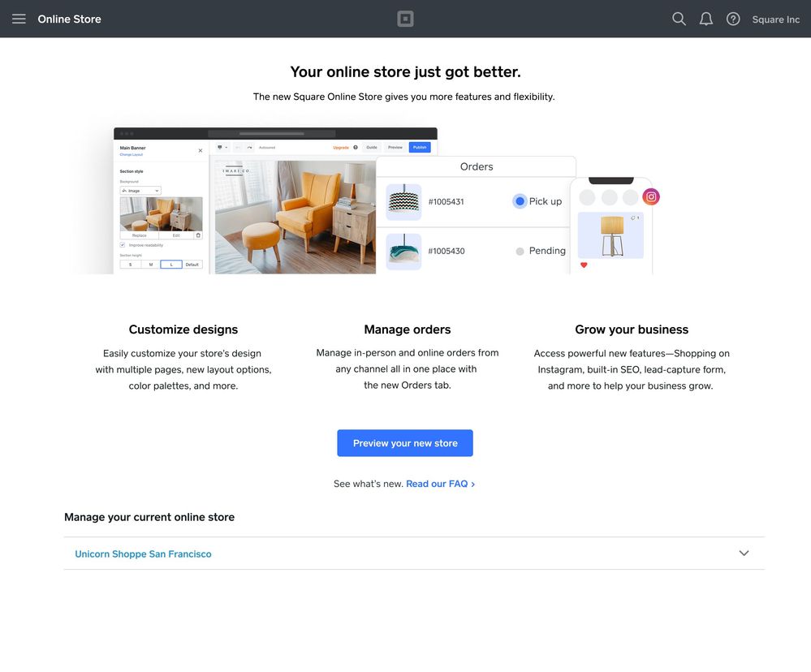Click the Square logo in header
This screenshot has height=672, width=811.
[x=405, y=19]
